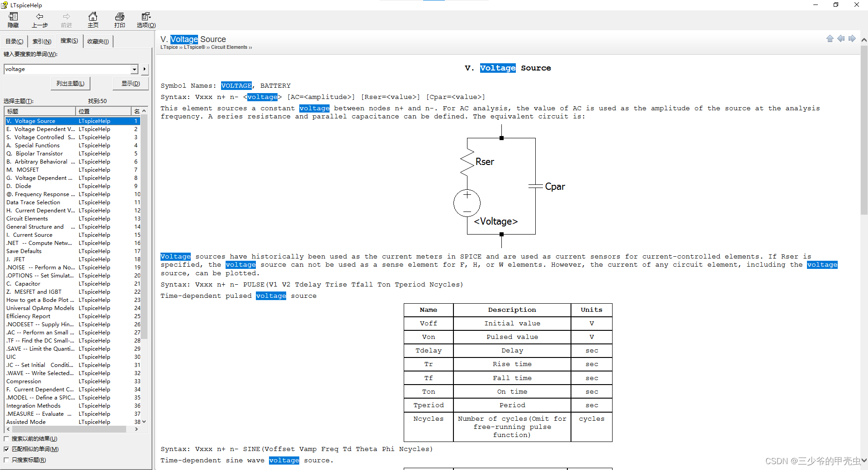Click the LTspiceHelp title bar app icon

coord(5,5)
